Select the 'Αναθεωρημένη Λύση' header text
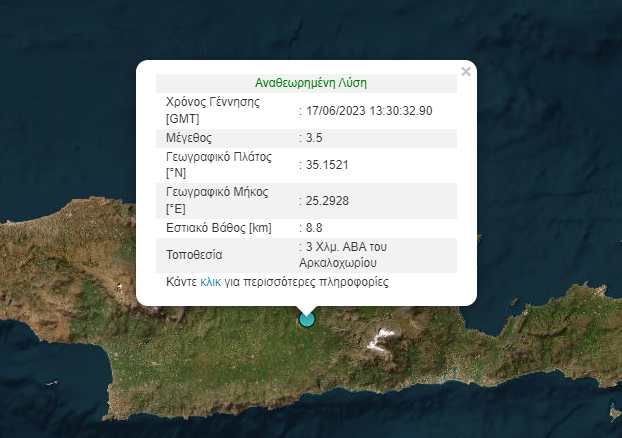The width and height of the screenshot is (622, 438). (x=311, y=83)
